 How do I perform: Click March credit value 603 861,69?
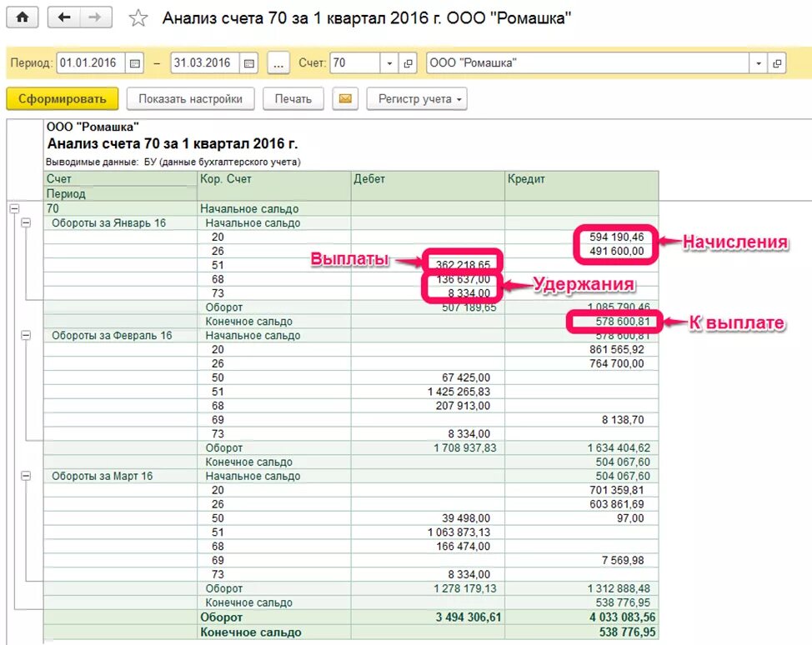click(x=616, y=503)
